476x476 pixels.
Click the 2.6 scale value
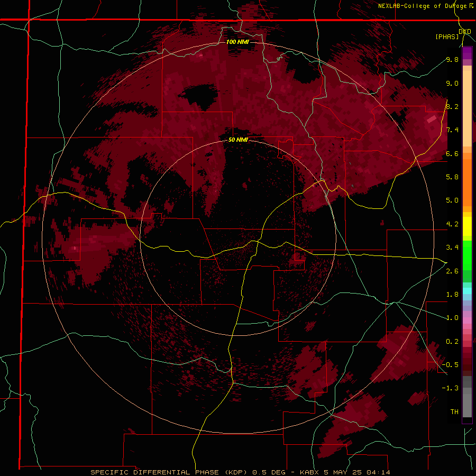pyautogui.click(x=452, y=271)
